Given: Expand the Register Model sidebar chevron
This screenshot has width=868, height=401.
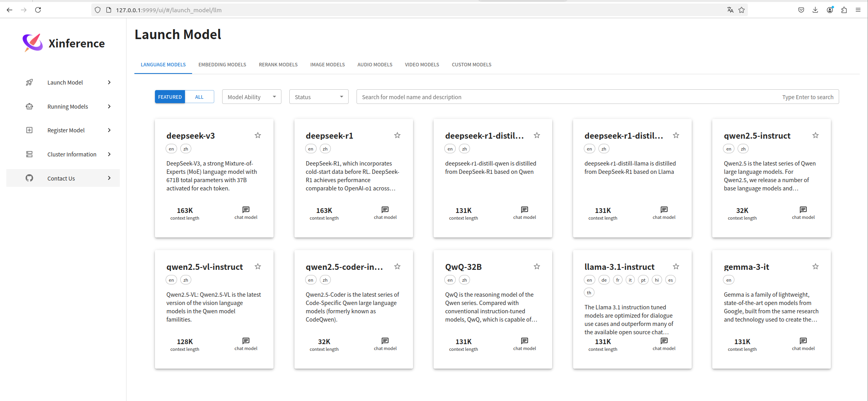Looking at the screenshot, I should 109,130.
